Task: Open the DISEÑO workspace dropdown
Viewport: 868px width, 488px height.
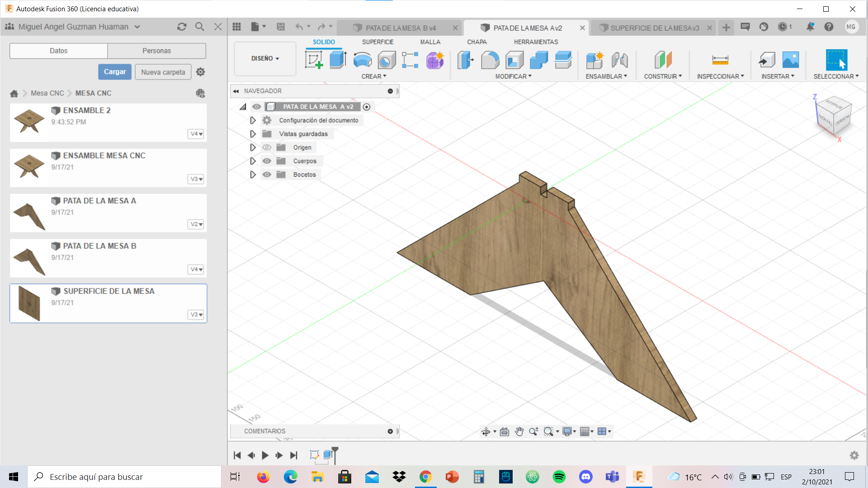Action: 265,58
